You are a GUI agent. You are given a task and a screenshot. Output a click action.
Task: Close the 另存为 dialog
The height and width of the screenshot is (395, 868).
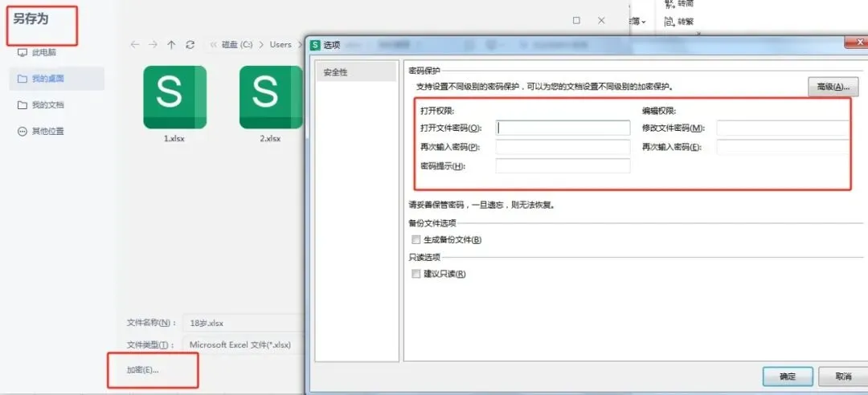(x=602, y=20)
